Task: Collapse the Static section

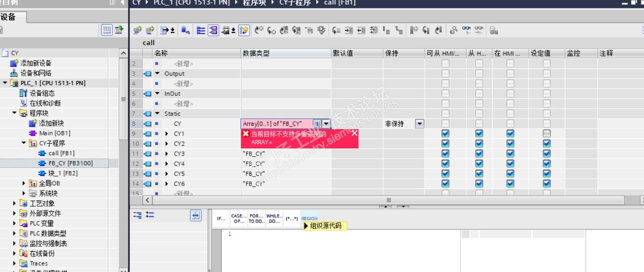Action: pos(158,113)
